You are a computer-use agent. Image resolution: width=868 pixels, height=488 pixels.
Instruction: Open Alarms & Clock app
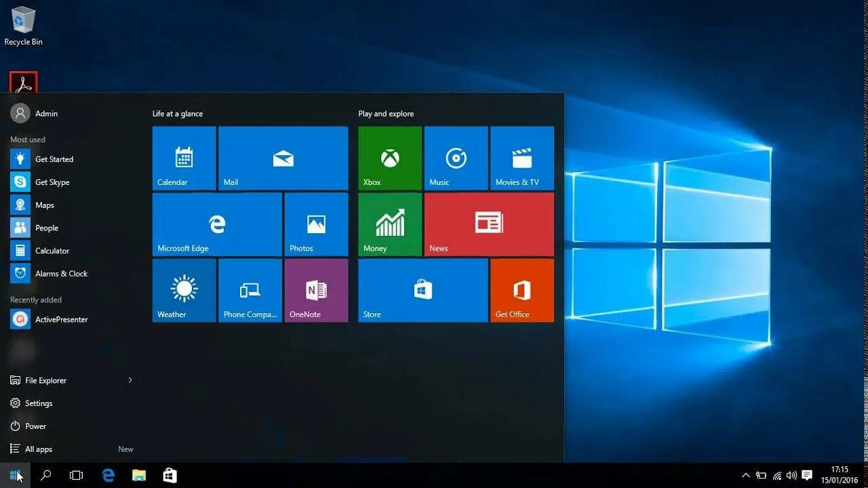pos(71,274)
